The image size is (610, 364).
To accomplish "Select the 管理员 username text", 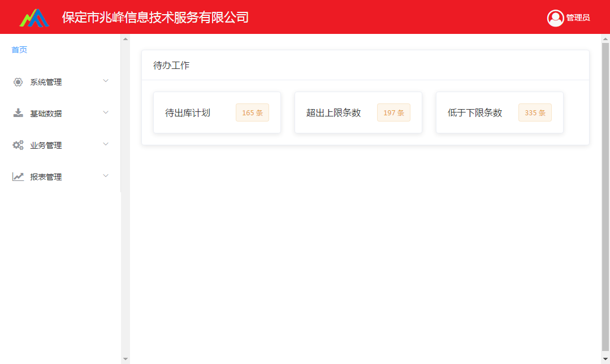I will click(x=578, y=18).
